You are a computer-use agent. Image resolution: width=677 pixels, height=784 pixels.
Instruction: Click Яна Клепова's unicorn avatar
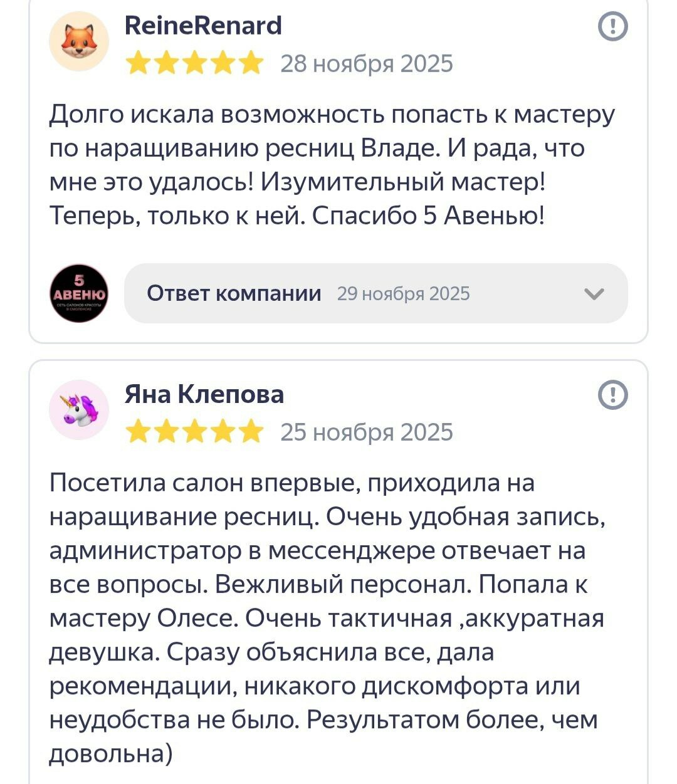click(79, 410)
